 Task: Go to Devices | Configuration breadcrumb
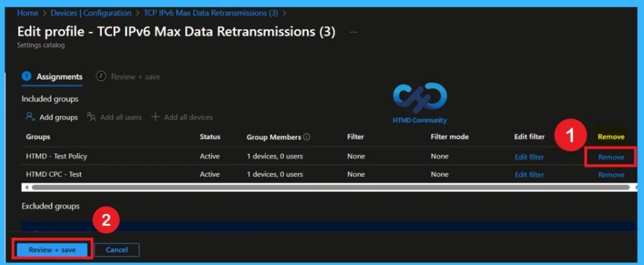coord(91,13)
